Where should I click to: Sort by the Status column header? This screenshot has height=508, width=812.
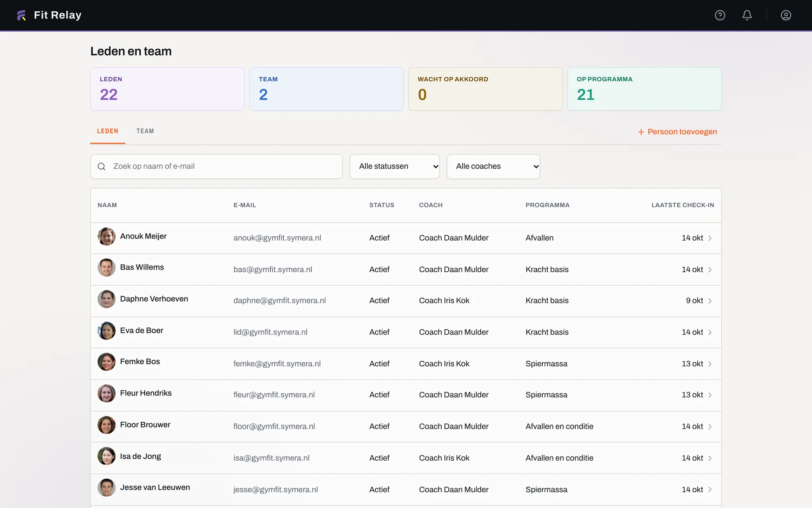click(x=382, y=205)
